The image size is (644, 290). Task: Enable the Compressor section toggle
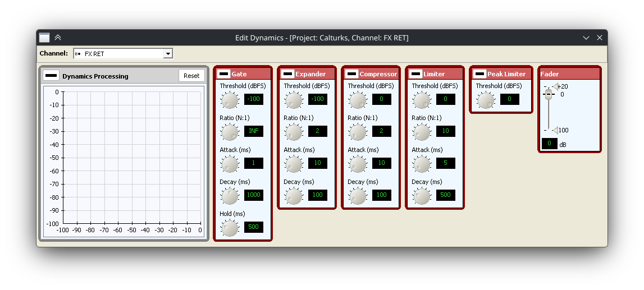coord(351,74)
